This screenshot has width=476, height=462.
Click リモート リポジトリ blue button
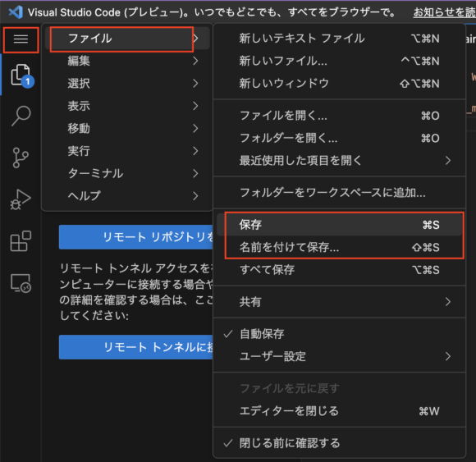point(136,237)
